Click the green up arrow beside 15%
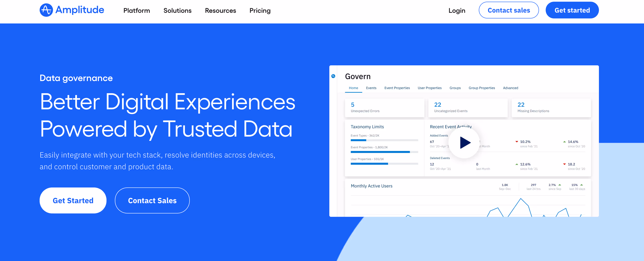This screenshot has width=644, height=261. (582, 185)
